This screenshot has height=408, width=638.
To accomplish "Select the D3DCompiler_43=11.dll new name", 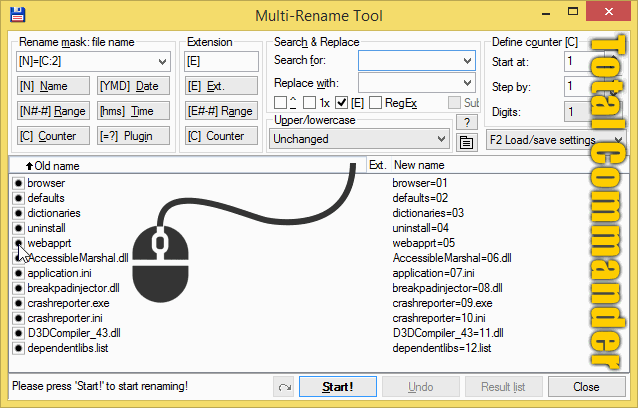I will click(x=448, y=333).
